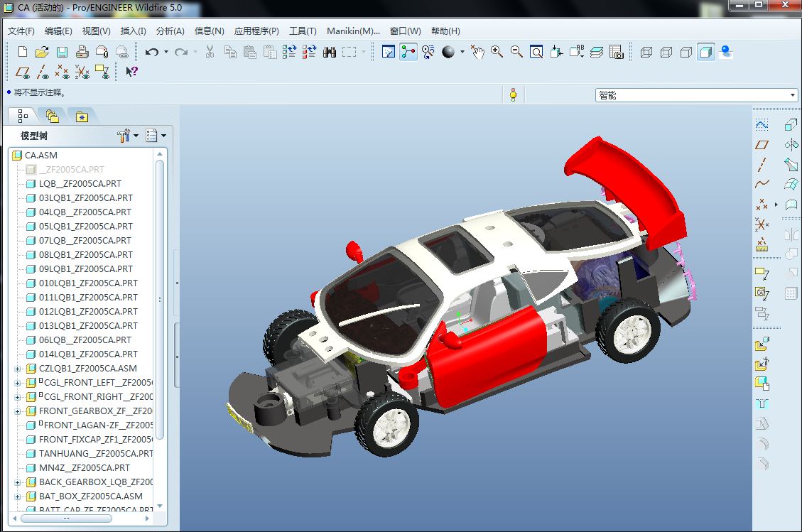
Task: Click the model tree vertical scrollbar
Action: [160, 298]
